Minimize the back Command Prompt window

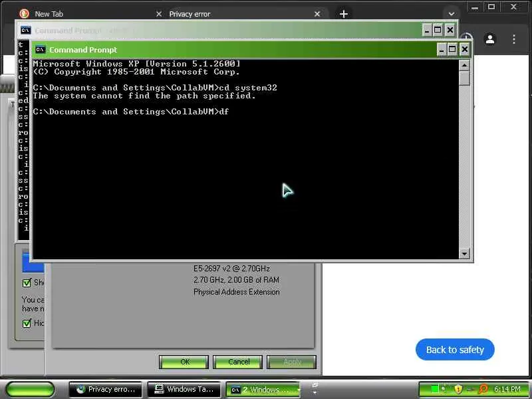click(x=427, y=30)
